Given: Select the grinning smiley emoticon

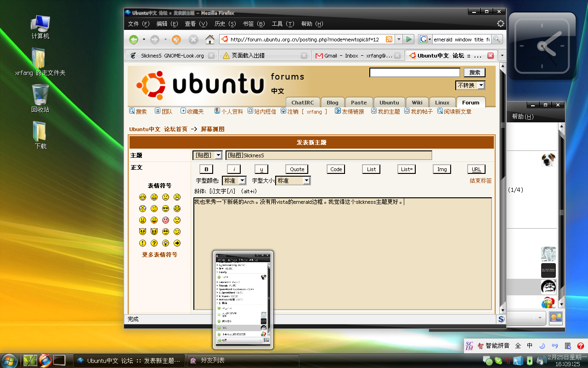Looking at the screenshot, I should point(142,197).
